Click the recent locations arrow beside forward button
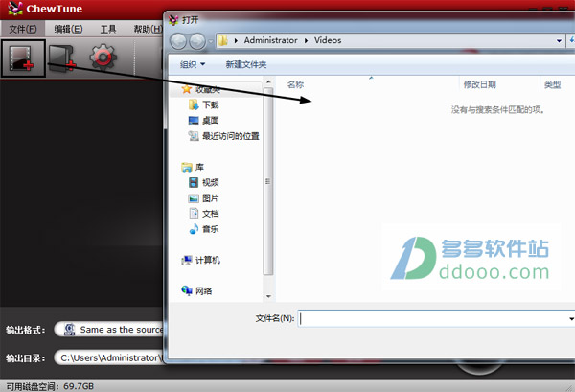The height and width of the screenshot is (392, 575). coord(211,41)
